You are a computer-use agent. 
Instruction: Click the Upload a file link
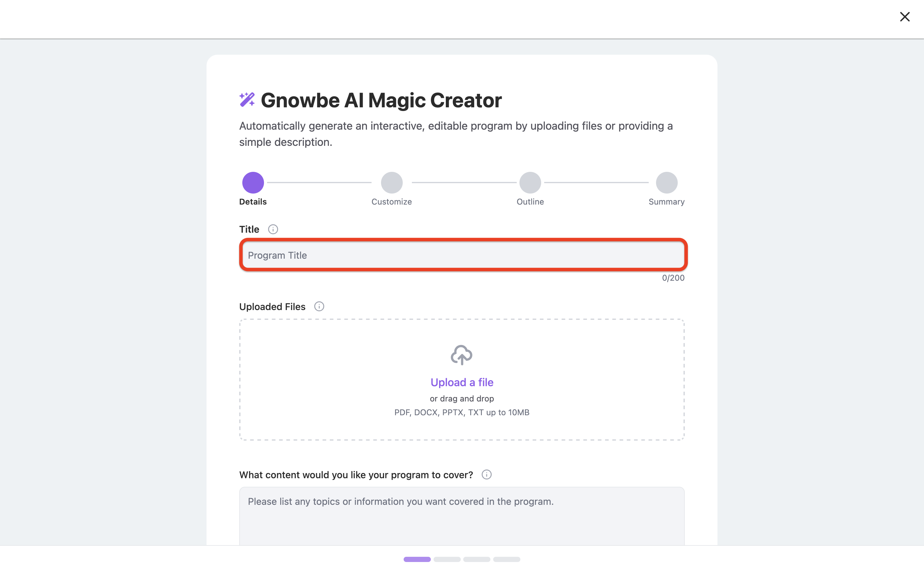coord(462,382)
